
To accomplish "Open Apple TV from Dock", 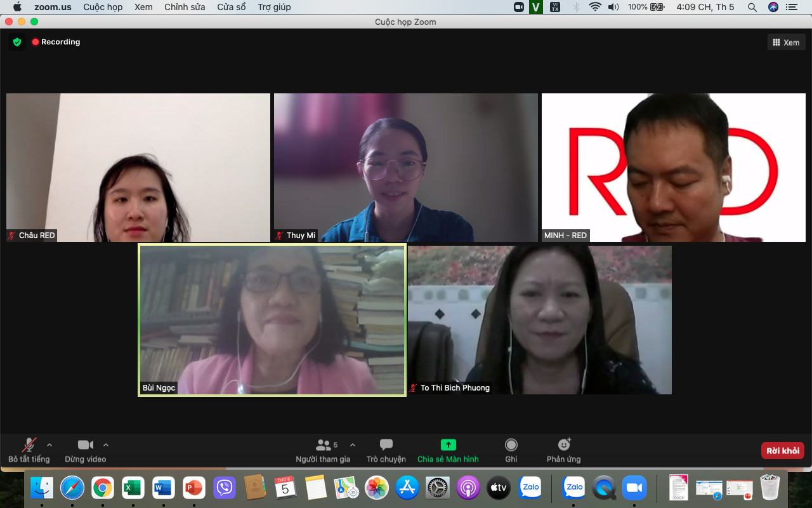I will point(499,488).
